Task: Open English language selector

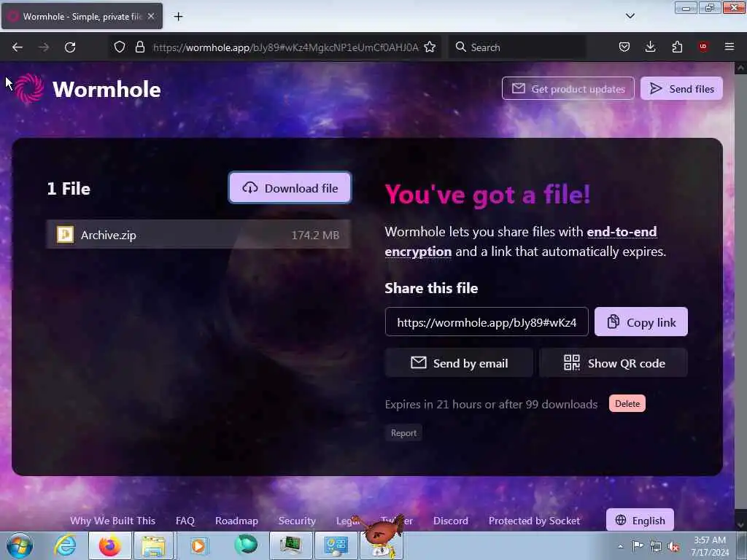Action: pos(640,521)
